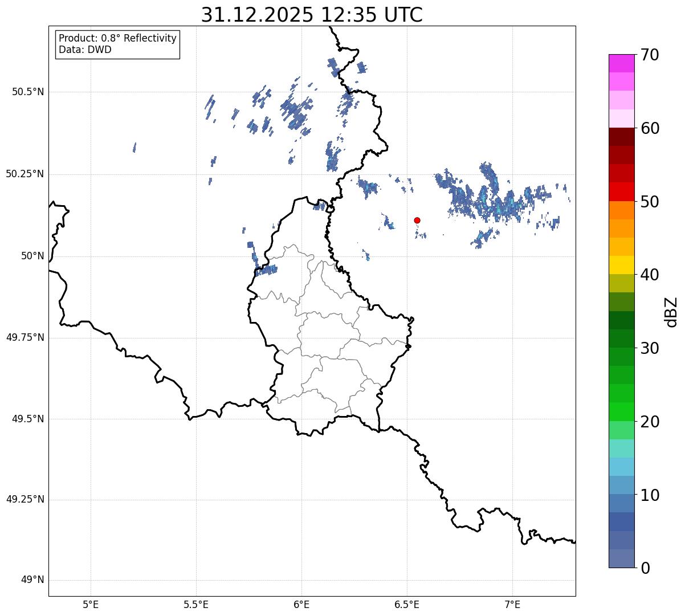Viewport: 685px width, 616px height.
Task: Click the olive swatch just below 40 dBZ
Action: point(622,283)
